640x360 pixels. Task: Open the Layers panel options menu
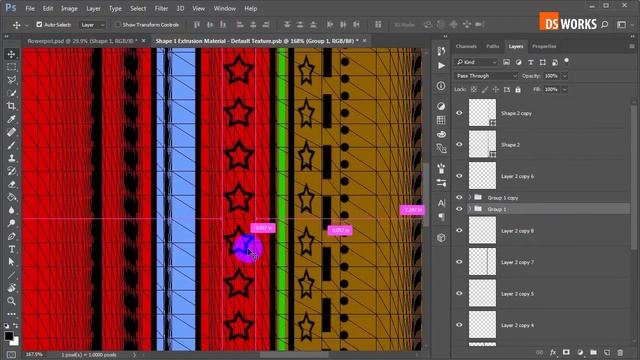click(x=632, y=46)
